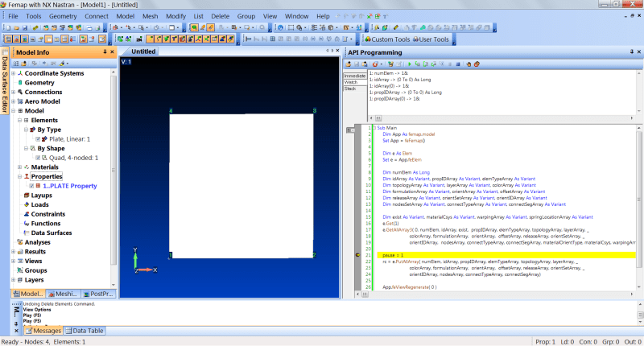Click the globe view icon in top toolbar
This screenshot has width=644, height=346.
coord(280,28)
